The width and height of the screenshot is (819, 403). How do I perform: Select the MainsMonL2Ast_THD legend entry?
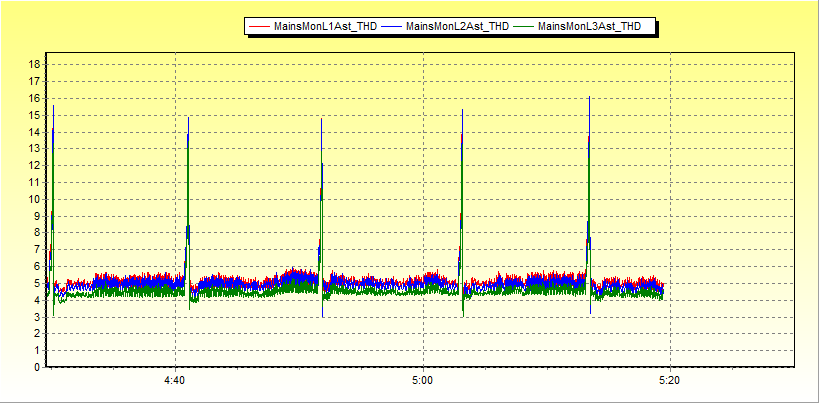pyautogui.click(x=457, y=27)
